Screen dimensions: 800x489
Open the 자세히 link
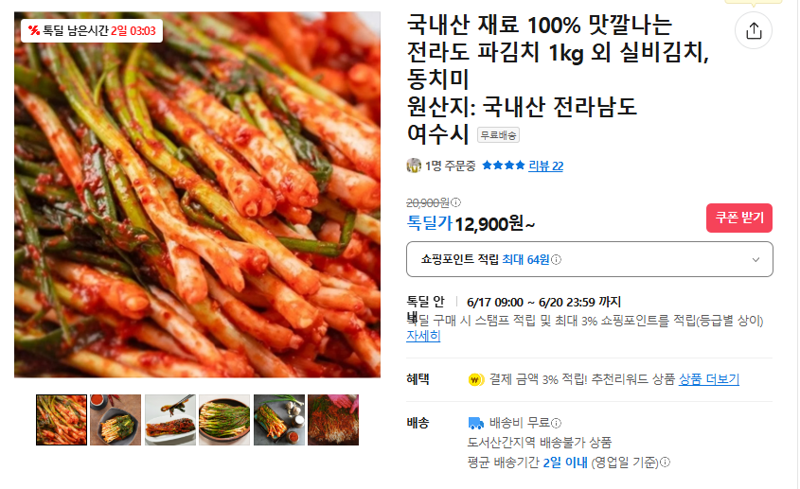click(423, 336)
